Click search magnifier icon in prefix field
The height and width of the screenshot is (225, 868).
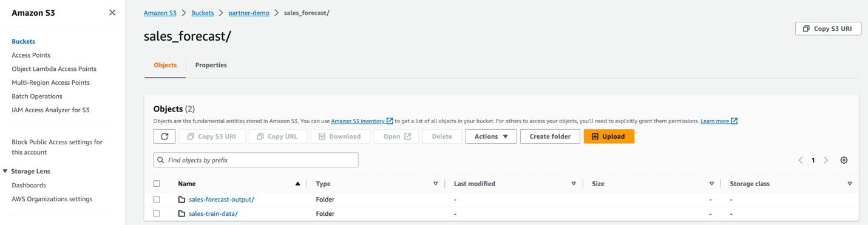coord(161,160)
